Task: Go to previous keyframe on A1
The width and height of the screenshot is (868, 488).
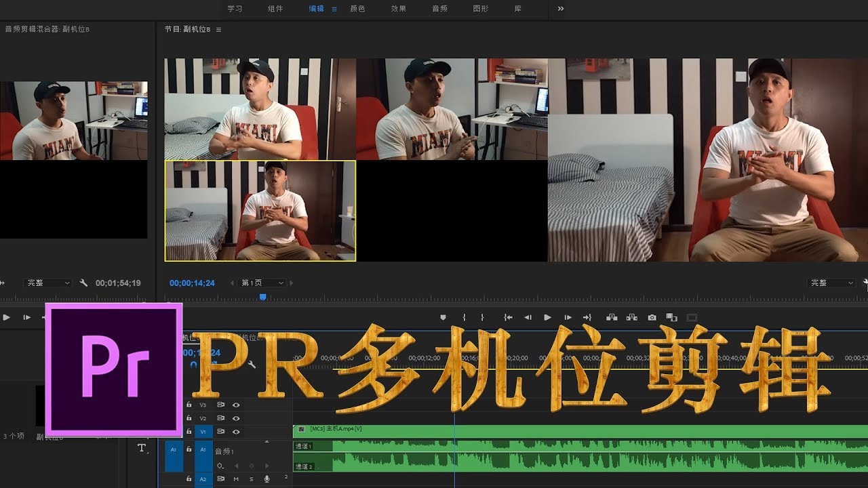Action: point(237,466)
